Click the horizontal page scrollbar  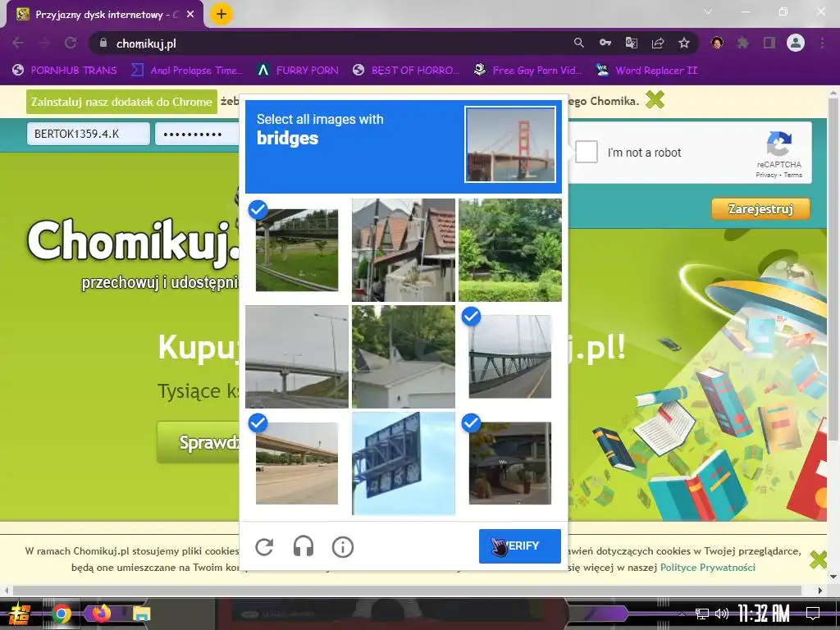pos(407,591)
